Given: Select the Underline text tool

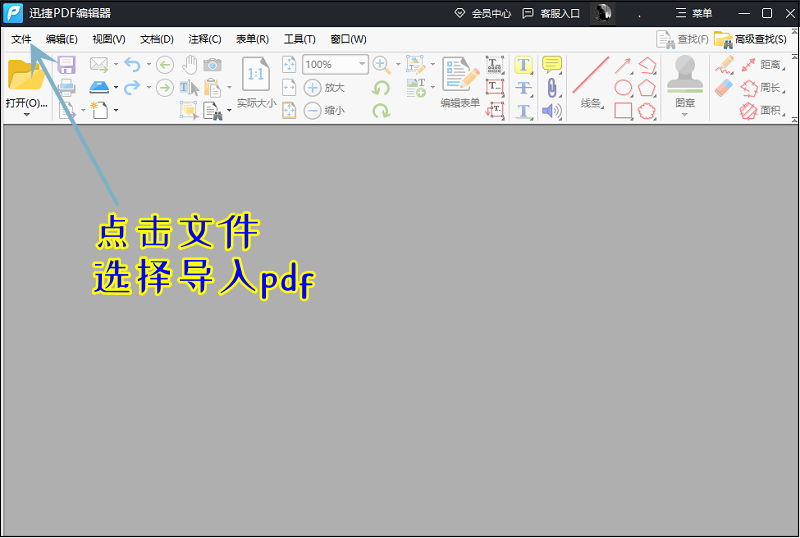Looking at the screenshot, I should (x=523, y=111).
